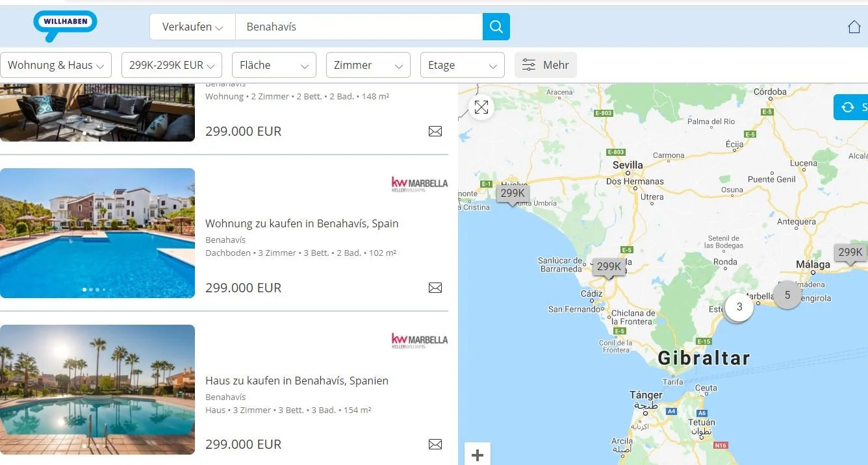Expand the map to fullscreen

click(481, 107)
